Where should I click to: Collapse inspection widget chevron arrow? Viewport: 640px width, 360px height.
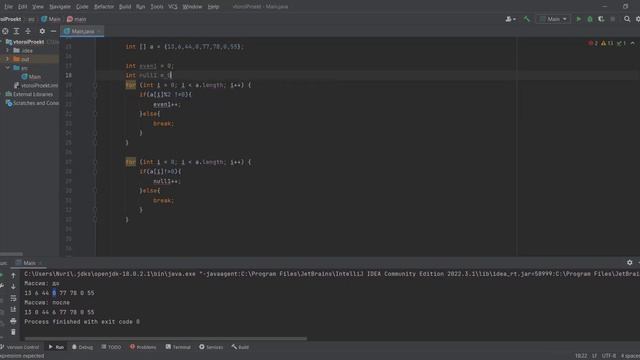[633, 43]
